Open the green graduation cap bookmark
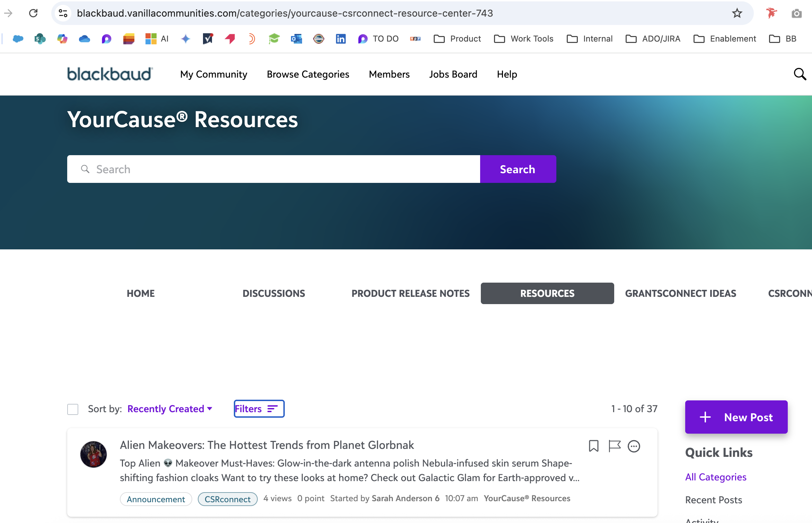 click(274, 39)
